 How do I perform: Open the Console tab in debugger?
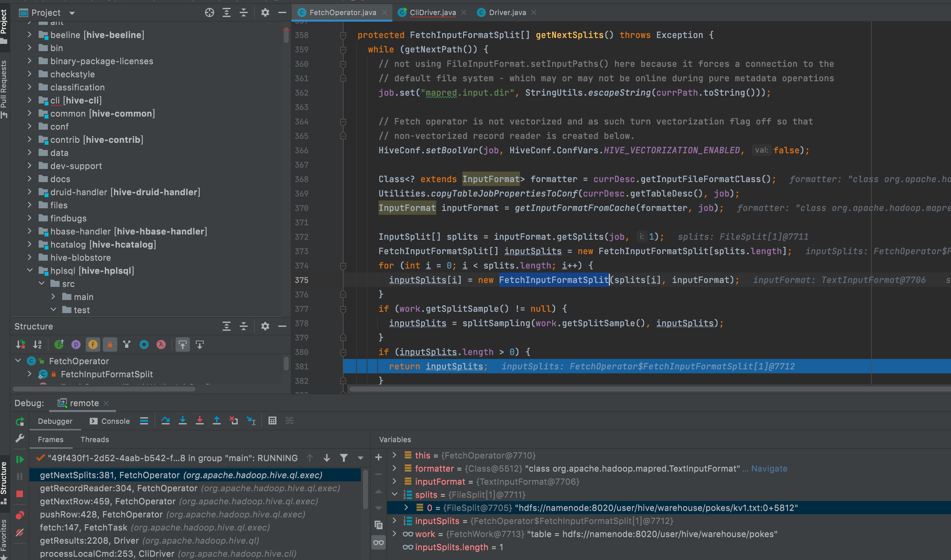coord(110,421)
